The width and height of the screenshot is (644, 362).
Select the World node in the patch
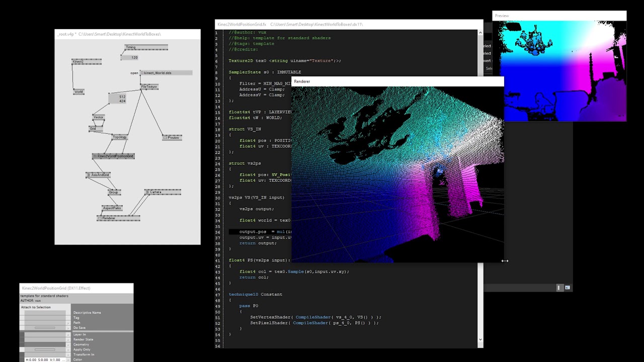[x=79, y=92]
